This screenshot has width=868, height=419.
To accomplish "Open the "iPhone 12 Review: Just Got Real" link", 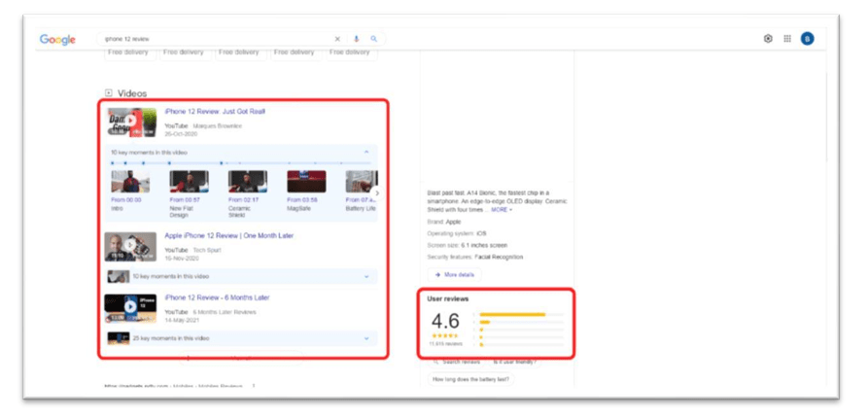I will [x=215, y=111].
